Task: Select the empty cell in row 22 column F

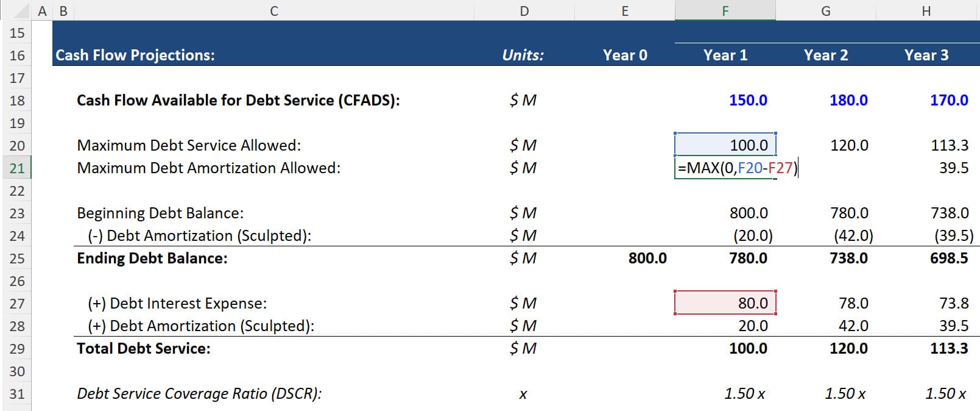Action: (x=725, y=190)
